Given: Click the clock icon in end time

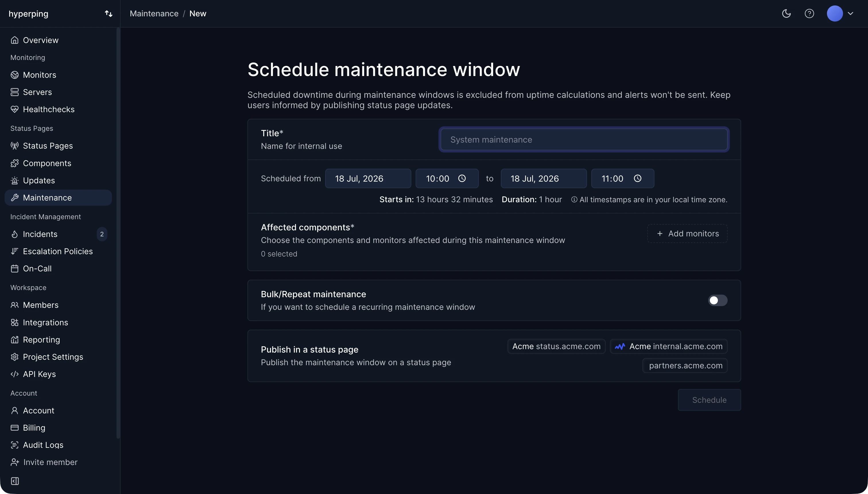Looking at the screenshot, I should [x=638, y=178].
